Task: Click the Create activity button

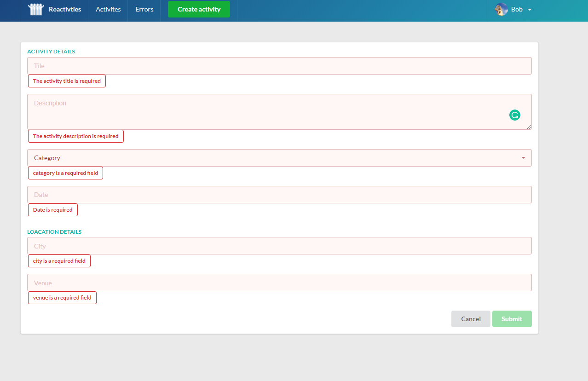Action: (199, 9)
